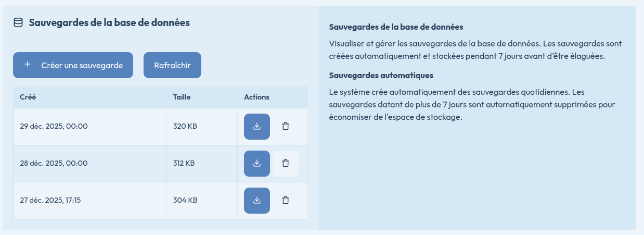Delete the 29 déc. 2025 backup
Screen dimensions: 644x235
pyautogui.click(x=286, y=127)
